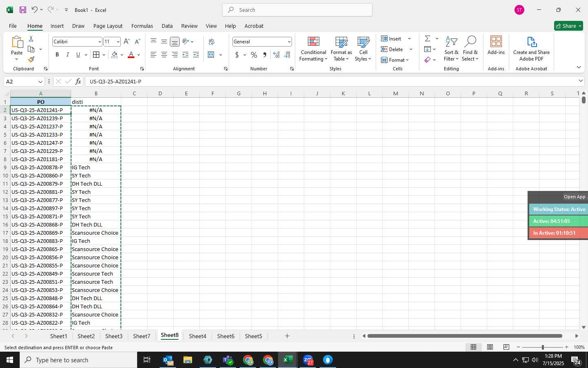Screen dimensions: 588x368
Task: Click the Search box in title bar
Action: tap(297, 10)
